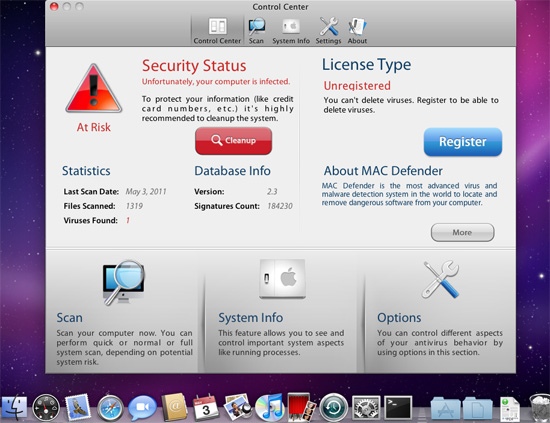
Task: Open the Documents folder stack in Dock
Action: 477,408
